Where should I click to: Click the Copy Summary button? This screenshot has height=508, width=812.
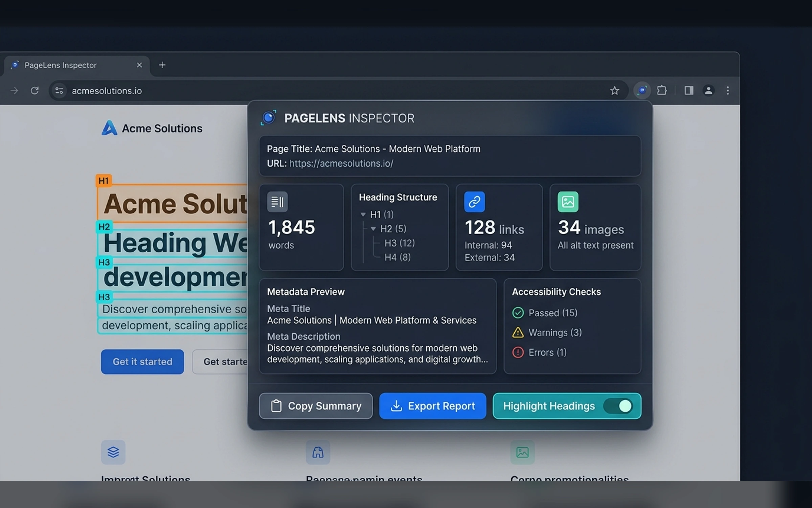(x=316, y=406)
